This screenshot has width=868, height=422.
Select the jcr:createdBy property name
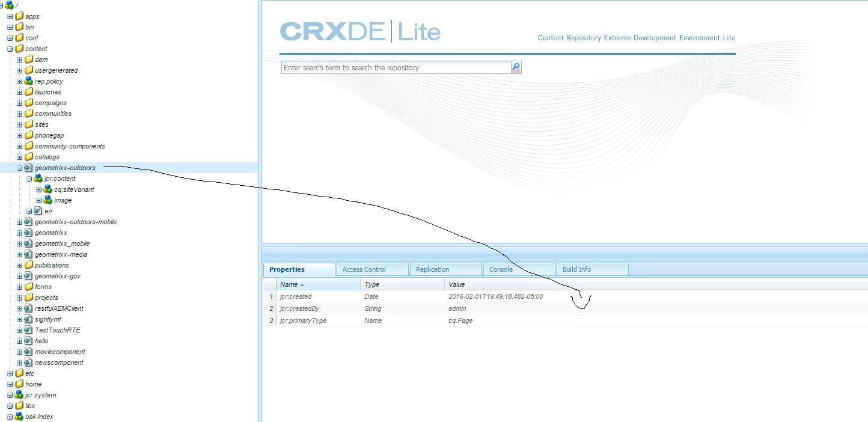299,308
